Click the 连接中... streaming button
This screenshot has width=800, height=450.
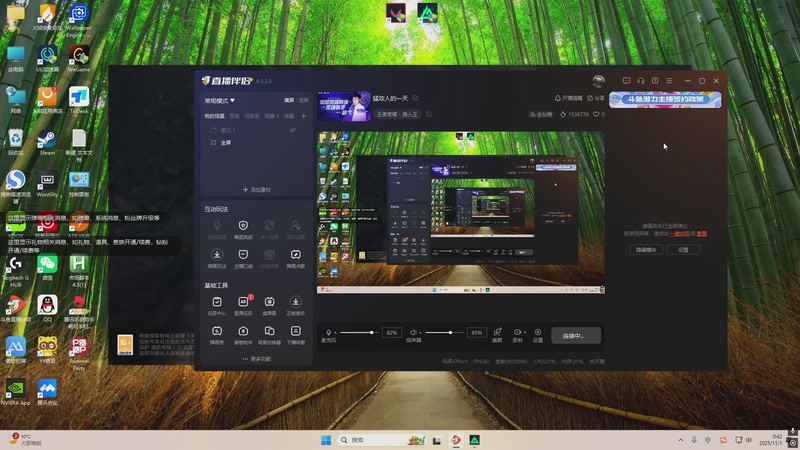pyautogui.click(x=576, y=336)
